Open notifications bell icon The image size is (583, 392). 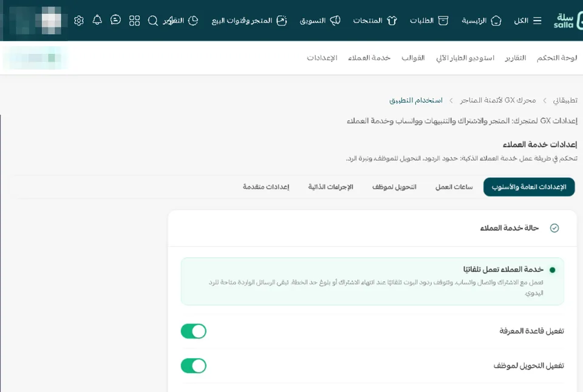(x=97, y=20)
